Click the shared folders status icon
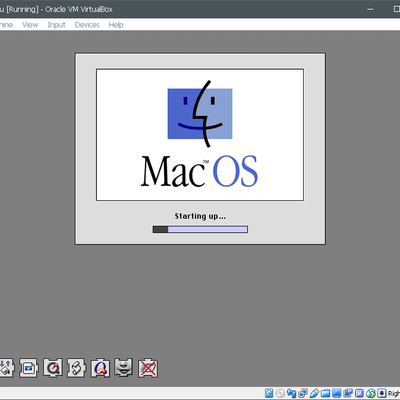 pos(325,393)
